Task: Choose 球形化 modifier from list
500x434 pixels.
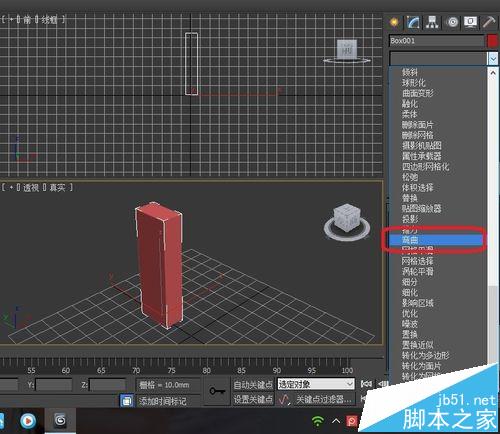Action: pyautogui.click(x=414, y=83)
